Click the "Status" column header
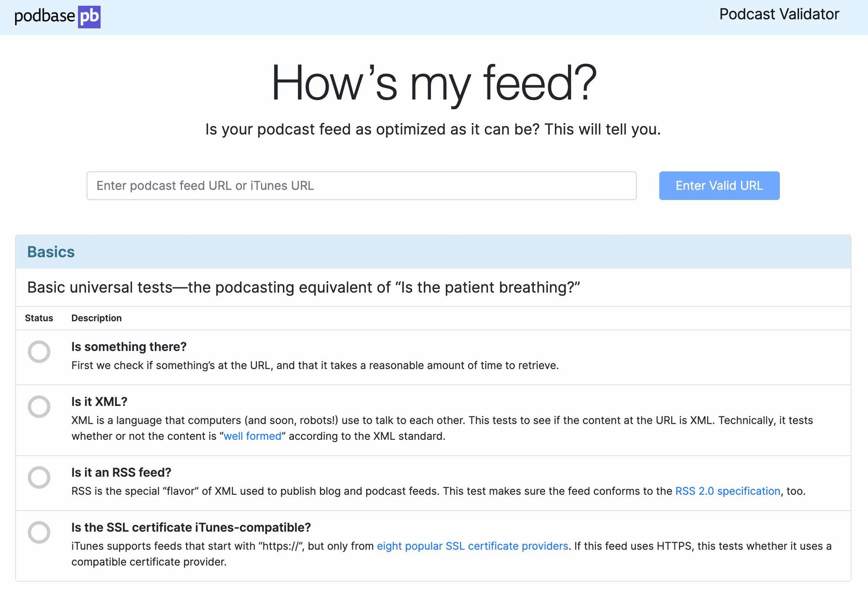 coord(39,318)
